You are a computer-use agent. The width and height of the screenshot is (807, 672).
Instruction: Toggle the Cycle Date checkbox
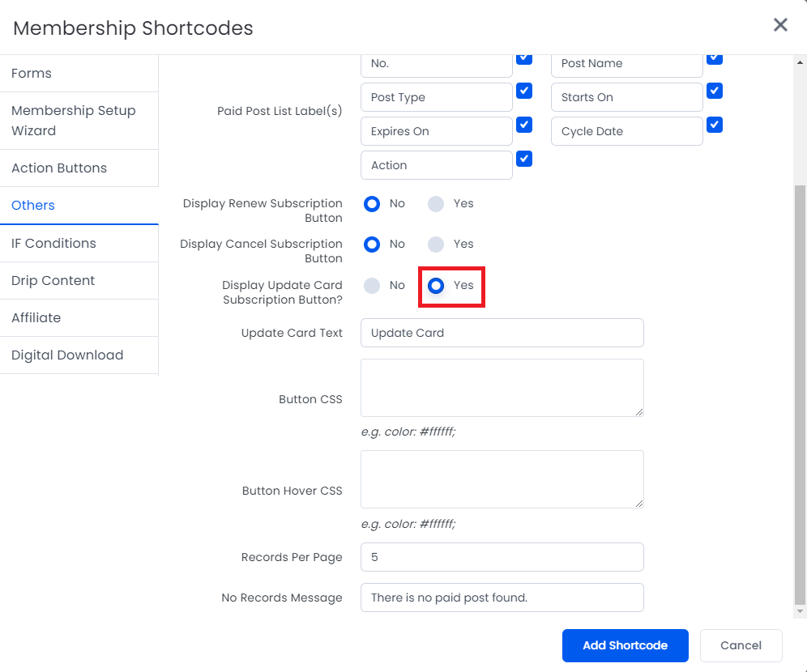click(715, 125)
